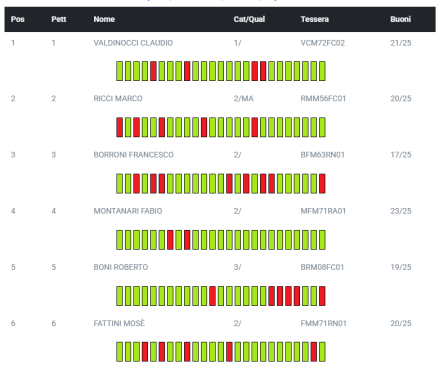Select the name BONI ROBERTO
The width and height of the screenshot is (439, 384).
[121, 267]
